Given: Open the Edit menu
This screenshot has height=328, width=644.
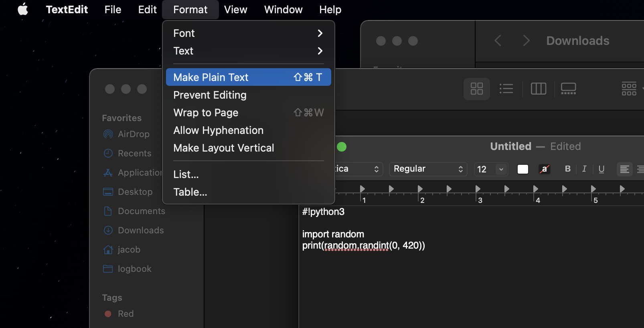Looking at the screenshot, I should (147, 10).
